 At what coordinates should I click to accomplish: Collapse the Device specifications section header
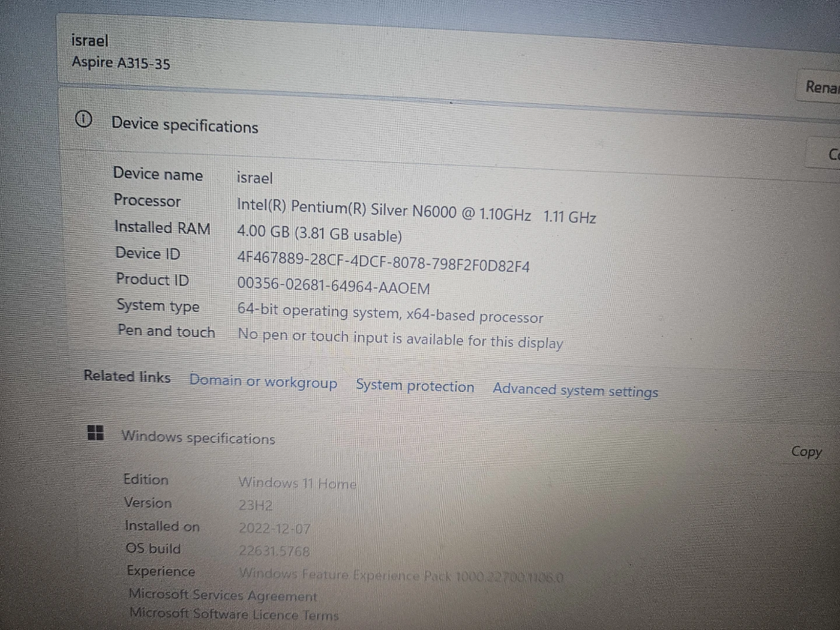click(x=184, y=125)
